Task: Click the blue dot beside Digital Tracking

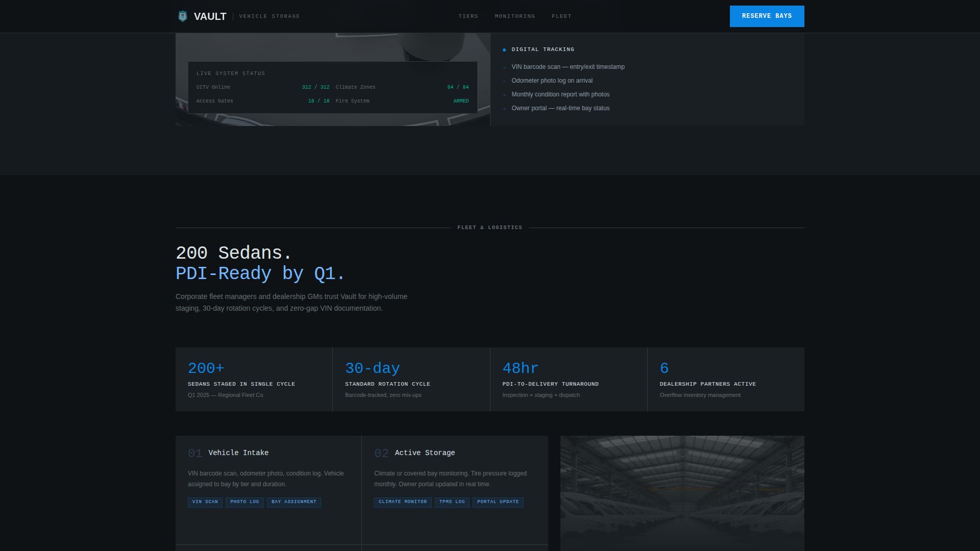Action: pyautogui.click(x=504, y=50)
